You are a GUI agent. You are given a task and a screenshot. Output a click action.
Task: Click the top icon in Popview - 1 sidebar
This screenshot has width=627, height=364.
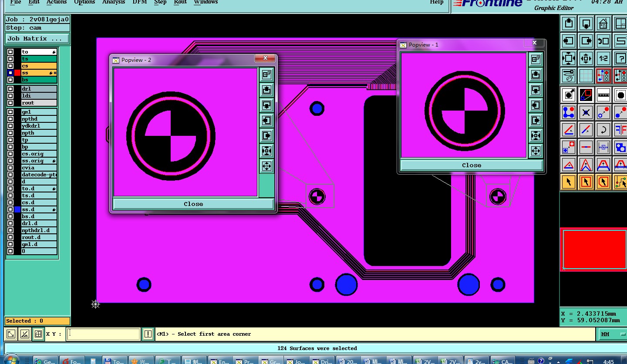coord(536,60)
